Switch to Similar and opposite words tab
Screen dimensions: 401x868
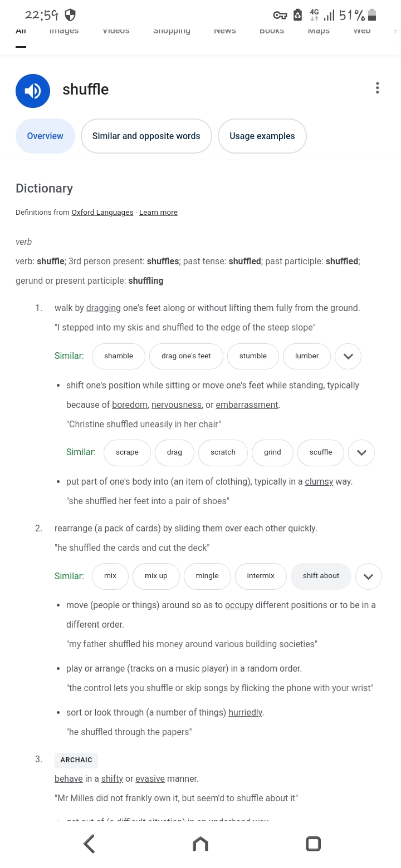[x=146, y=136]
